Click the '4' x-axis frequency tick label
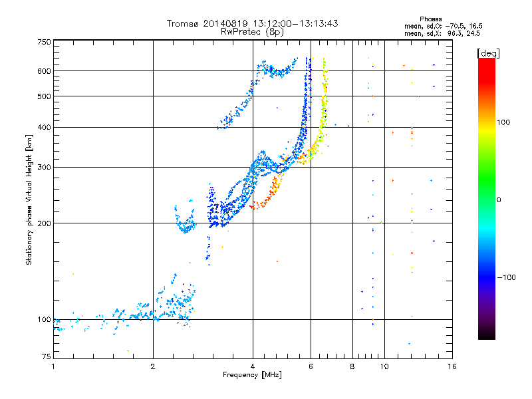Screen dimensions: 532x399 (253, 366)
